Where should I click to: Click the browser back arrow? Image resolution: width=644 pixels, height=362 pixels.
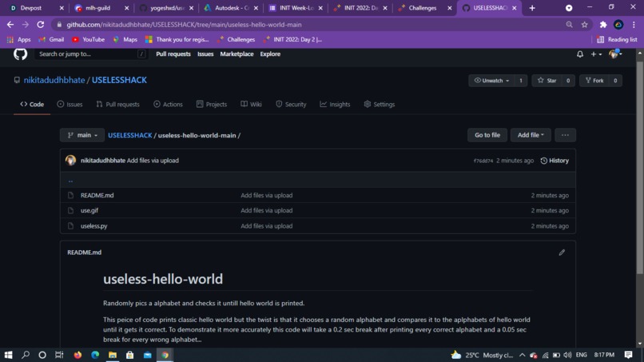tap(10, 25)
